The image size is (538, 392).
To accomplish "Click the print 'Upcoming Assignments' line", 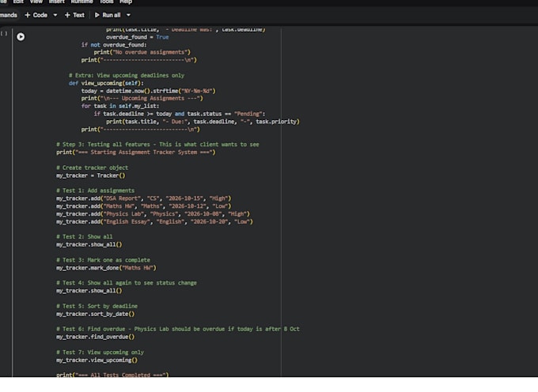I will pos(142,98).
